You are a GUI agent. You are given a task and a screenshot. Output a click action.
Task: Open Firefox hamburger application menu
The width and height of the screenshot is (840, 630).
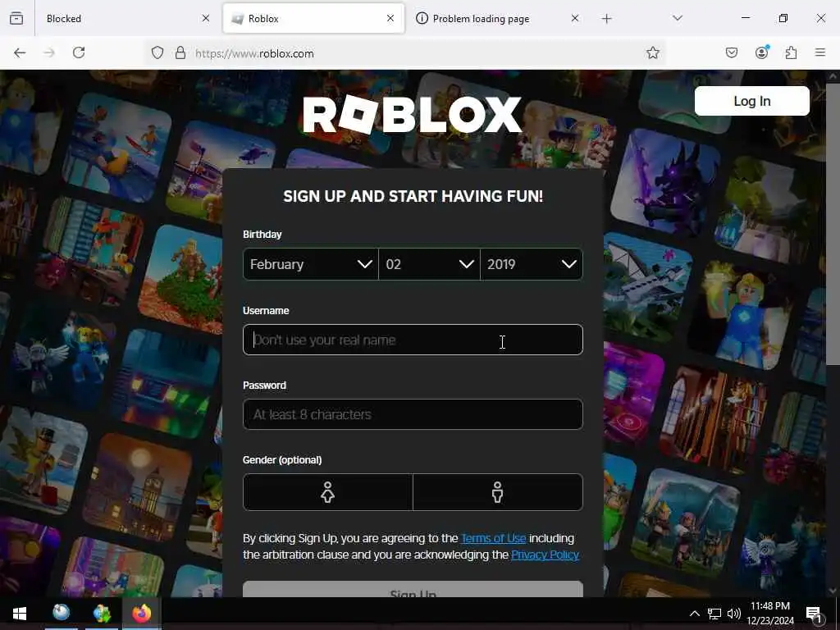820,52
